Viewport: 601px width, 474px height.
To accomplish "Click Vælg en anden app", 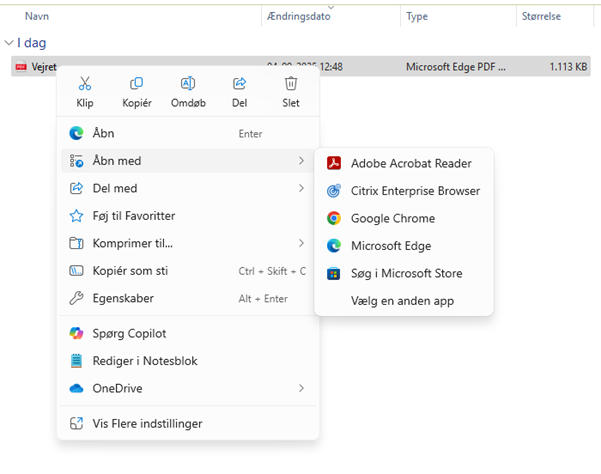I will pos(400,301).
